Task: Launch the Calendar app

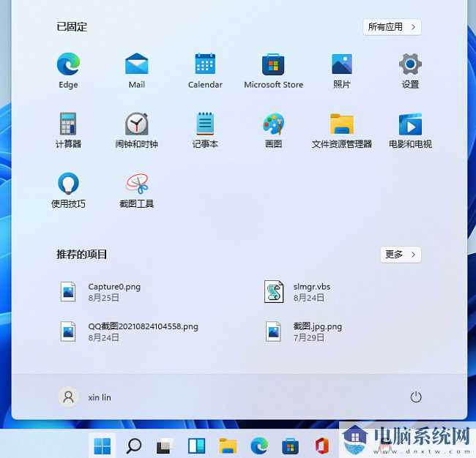Action: tap(205, 70)
